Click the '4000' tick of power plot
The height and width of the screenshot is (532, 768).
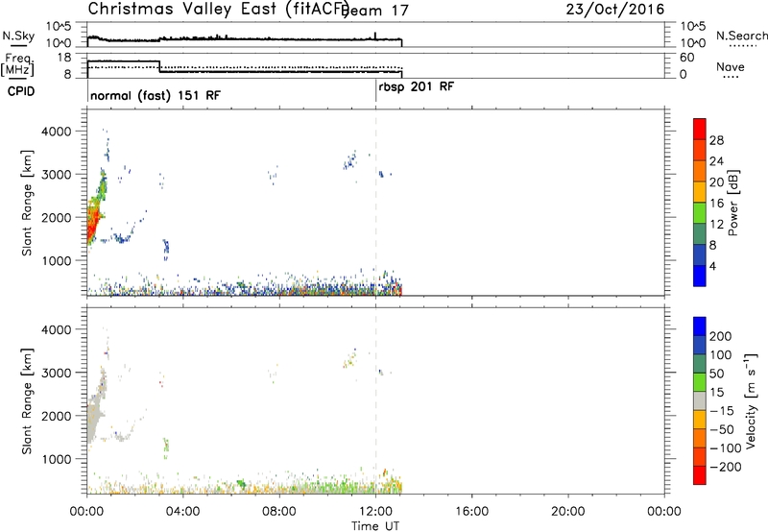tap(56, 132)
